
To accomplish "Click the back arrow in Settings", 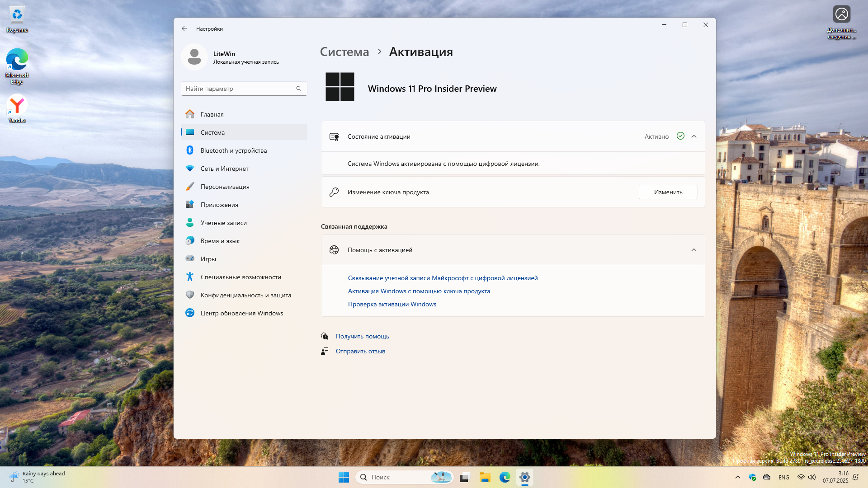I will point(184,28).
